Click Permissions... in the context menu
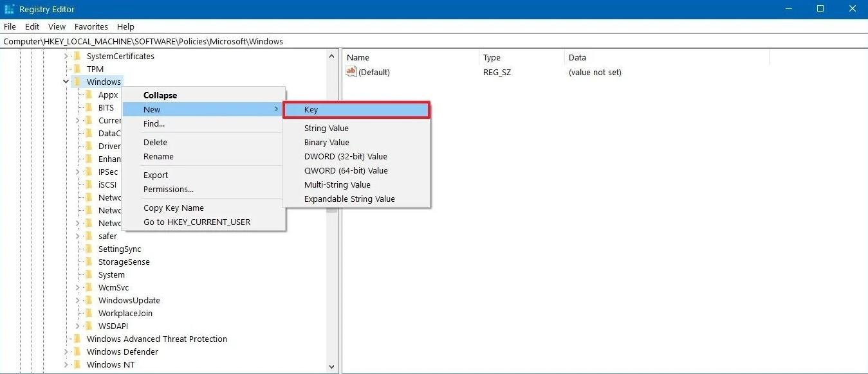This screenshot has width=868, height=374. click(169, 189)
